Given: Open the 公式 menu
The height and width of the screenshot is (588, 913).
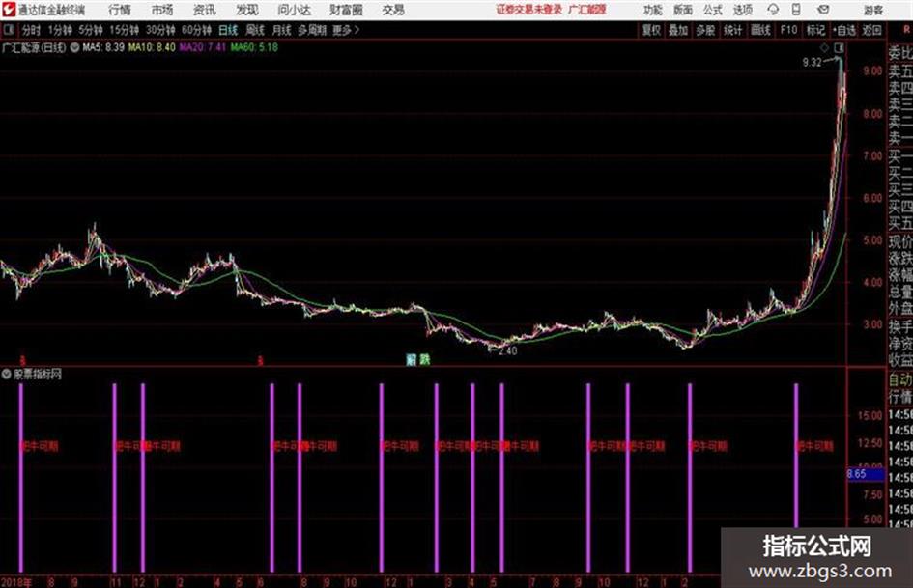Looking at the screenshot, I should coord(713,10).
